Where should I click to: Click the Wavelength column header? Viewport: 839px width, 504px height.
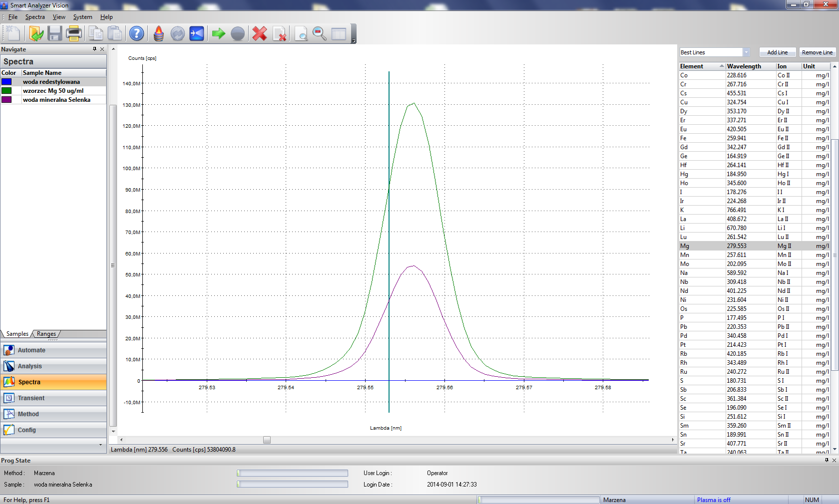[x=751, y=66]
